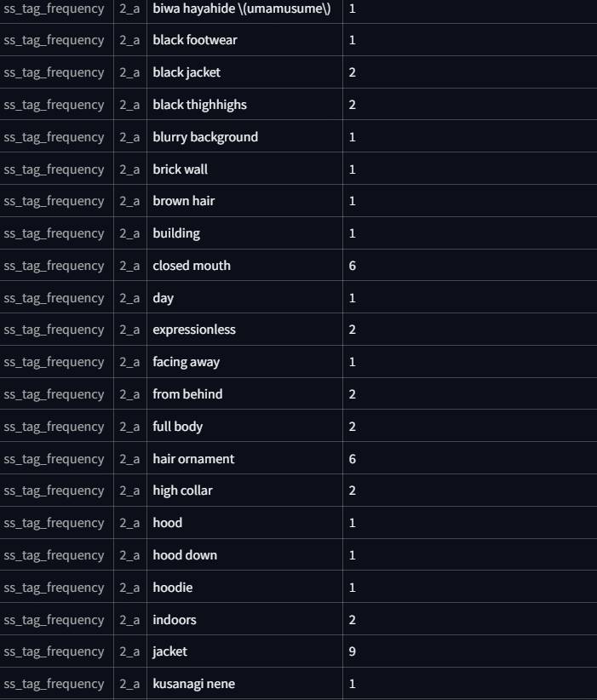Select the 'brick wall' tag cell
597x700 pixels.
pos(180,169)
